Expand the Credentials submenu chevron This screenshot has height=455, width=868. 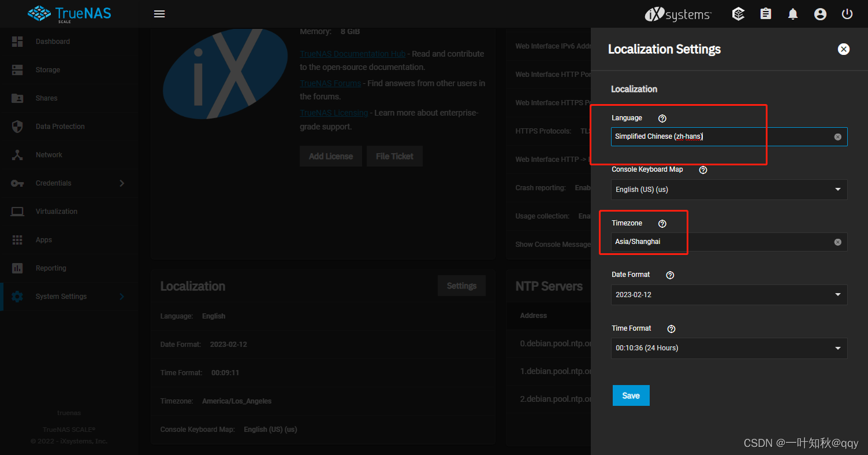(122, 183)
